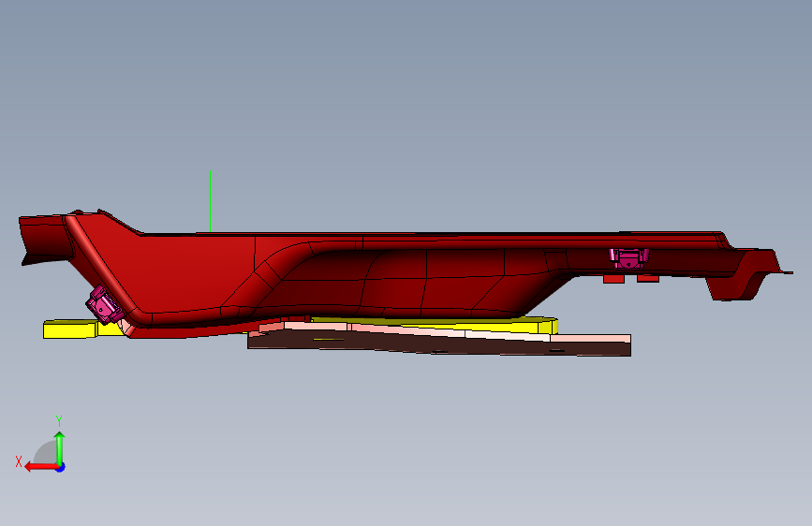Click the blue Z axis dot of triad

pos(61,467)
